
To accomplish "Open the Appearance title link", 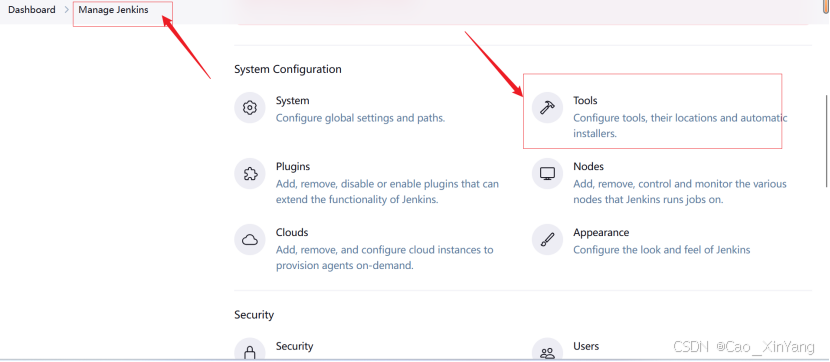I will click(601, 233).
